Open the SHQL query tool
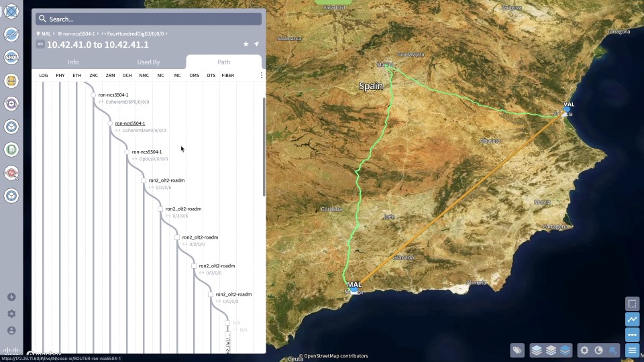Viewport: 644px width, 362px height. point(11,58)
